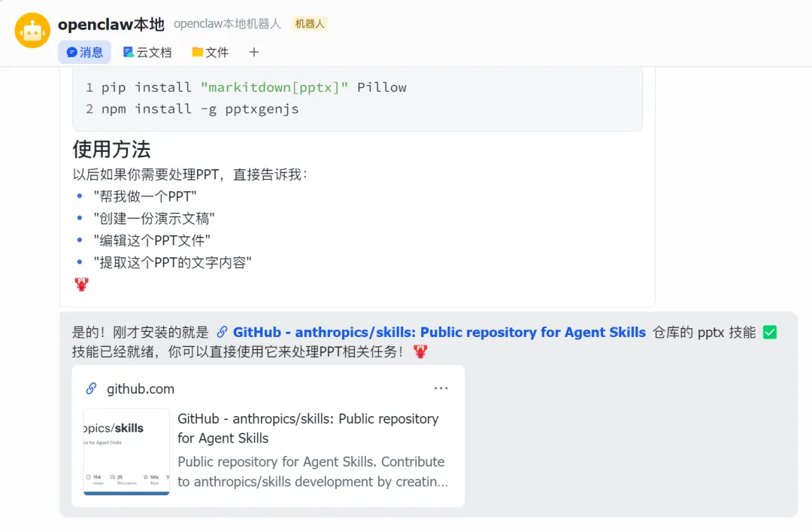Screen dimensions: 812x532
Task: Click the green checkmark emoji
Action: (769, 332)
